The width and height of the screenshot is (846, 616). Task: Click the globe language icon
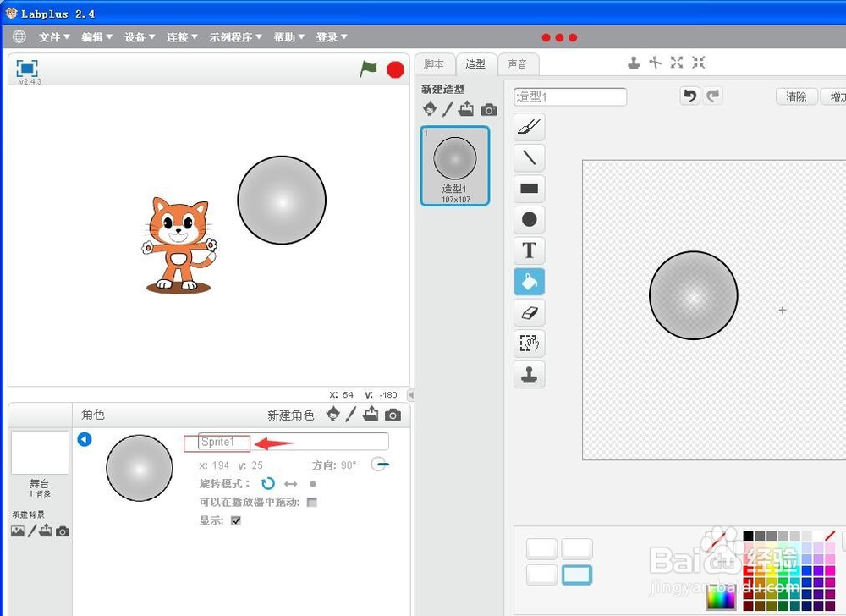pos(19,36)
